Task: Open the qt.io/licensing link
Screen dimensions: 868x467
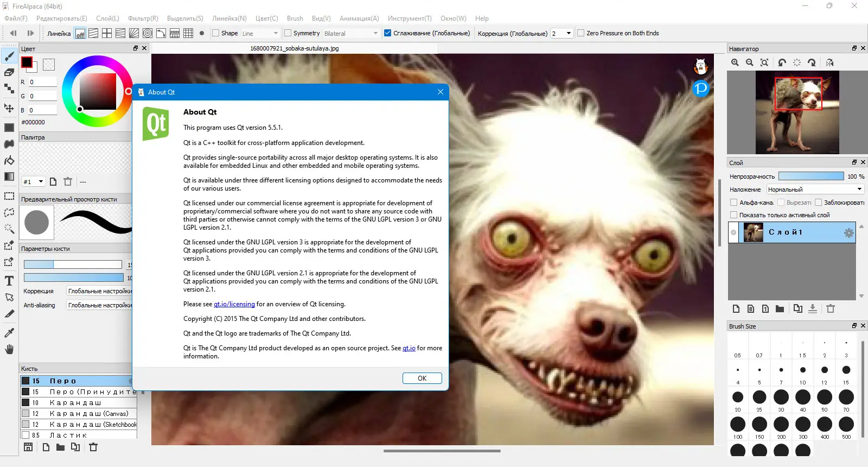Action: (234, 304)
